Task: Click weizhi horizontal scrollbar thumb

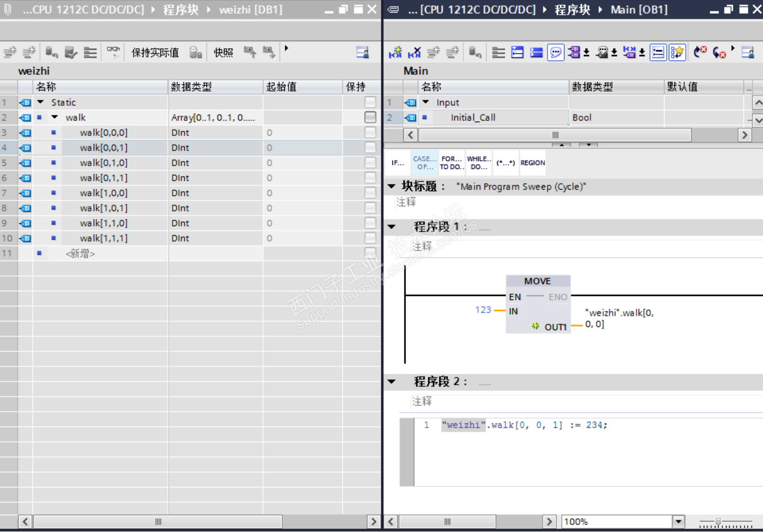Action: coord(158,521)
